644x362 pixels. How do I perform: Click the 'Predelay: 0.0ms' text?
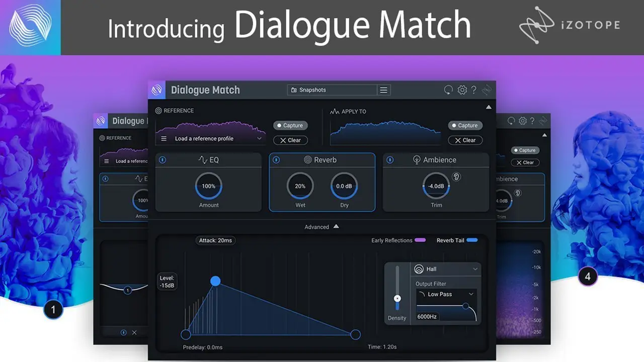pyautogui.click(x=203, y=347)
